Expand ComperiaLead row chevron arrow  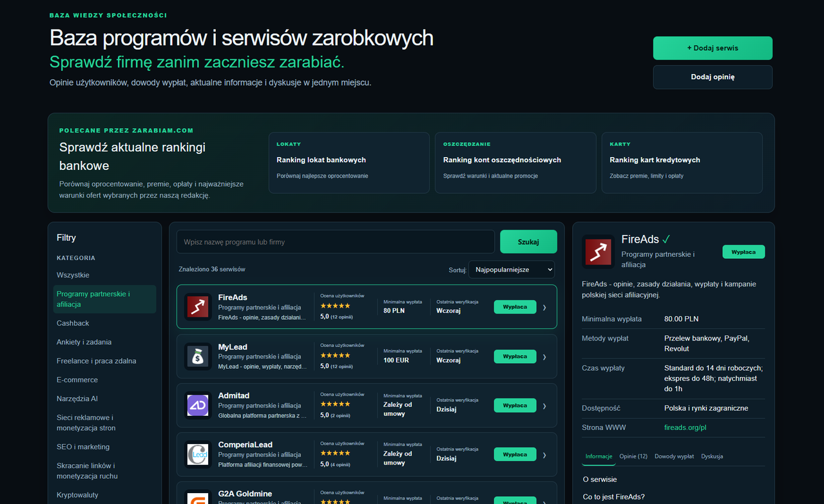coord(544,455)
